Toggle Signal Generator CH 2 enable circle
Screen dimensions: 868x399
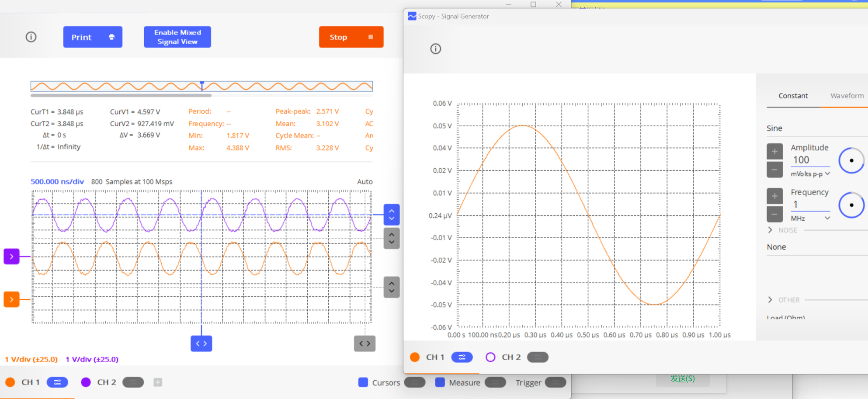tap(490, 357)
